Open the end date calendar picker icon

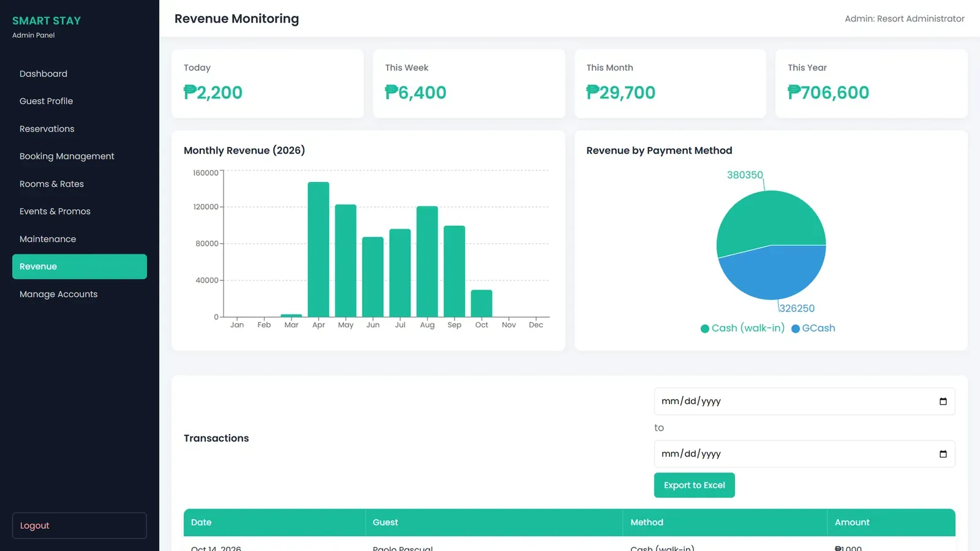[x=943, y=454]
